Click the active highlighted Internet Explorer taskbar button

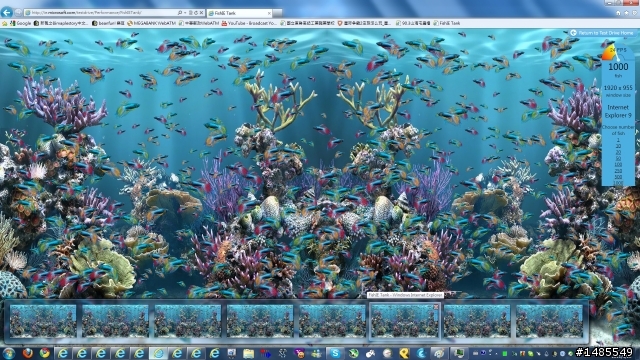pyautogui.click(x=158, y=353)
